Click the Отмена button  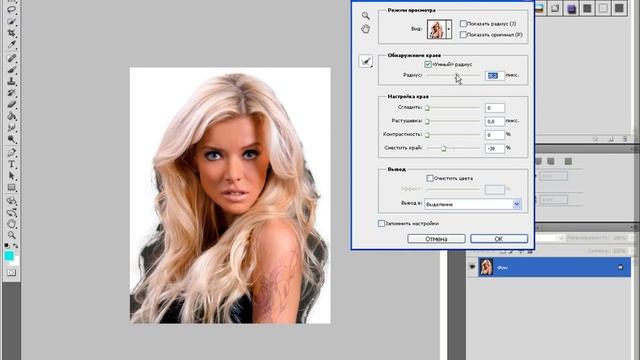436,239
